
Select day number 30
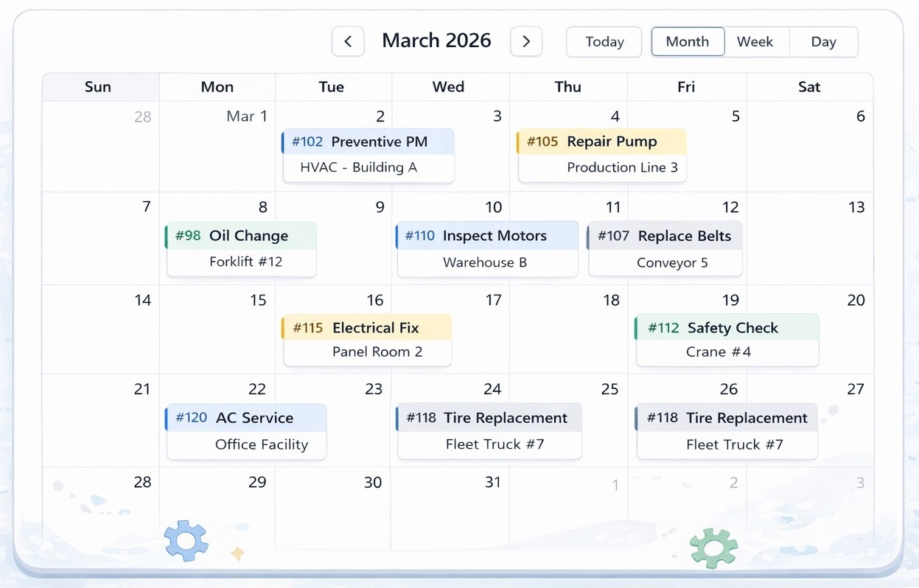pyautogui.click(x=373, y=483)
